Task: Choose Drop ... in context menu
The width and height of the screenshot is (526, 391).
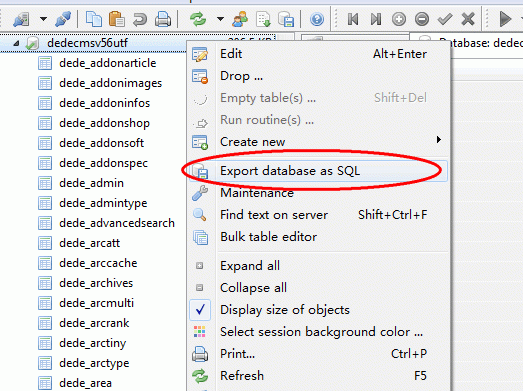Action: coord(318,76)
